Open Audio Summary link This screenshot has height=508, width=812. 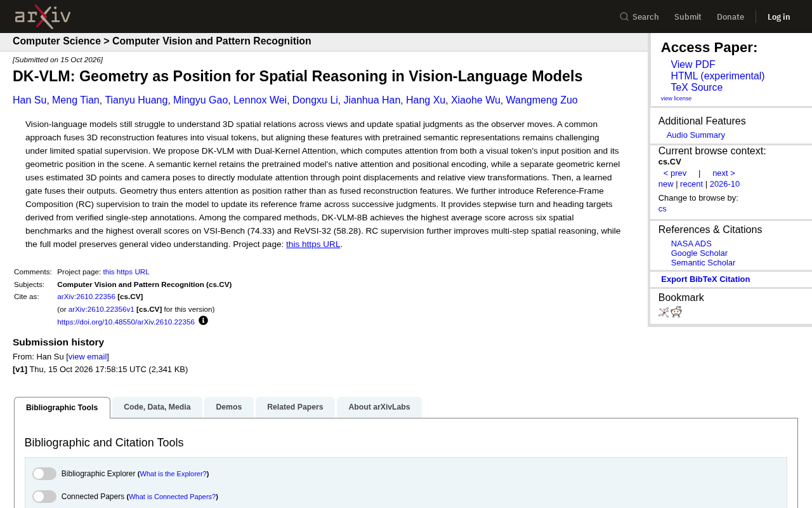pyautogui.click(x=696, y=135)
